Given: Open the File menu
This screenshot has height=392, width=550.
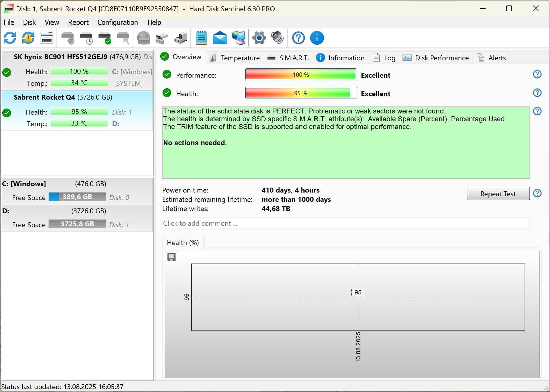Looking at the screenshot, I should point(9,22).
